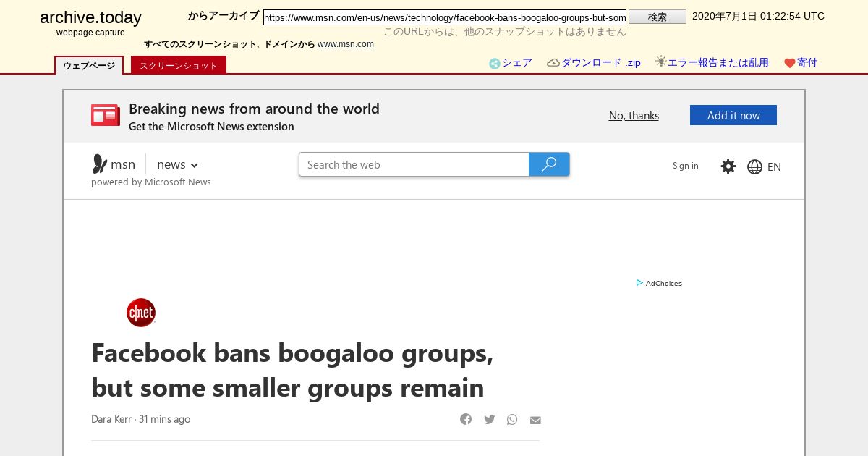Click the Microsoft News extension icon
This screenshot has width=868, height=456.
(x=106, y=116)
